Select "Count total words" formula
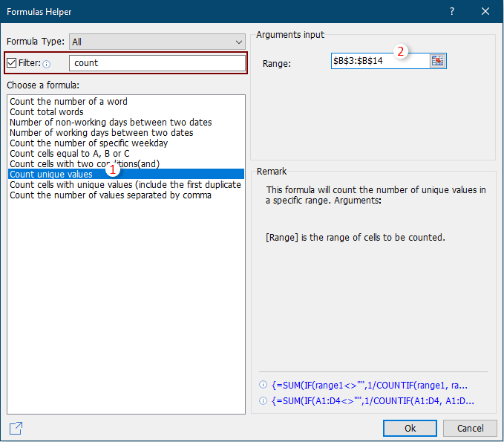 [47, 112]
